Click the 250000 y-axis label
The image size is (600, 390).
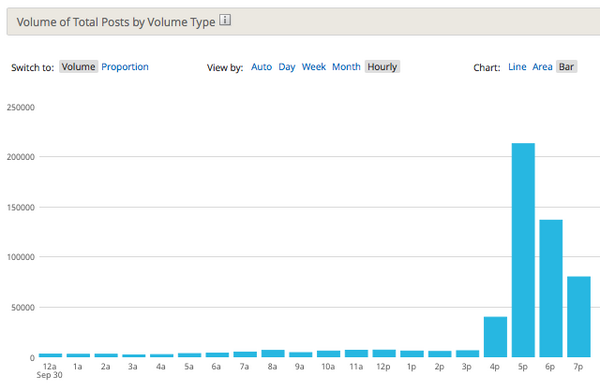coord(21,108)
